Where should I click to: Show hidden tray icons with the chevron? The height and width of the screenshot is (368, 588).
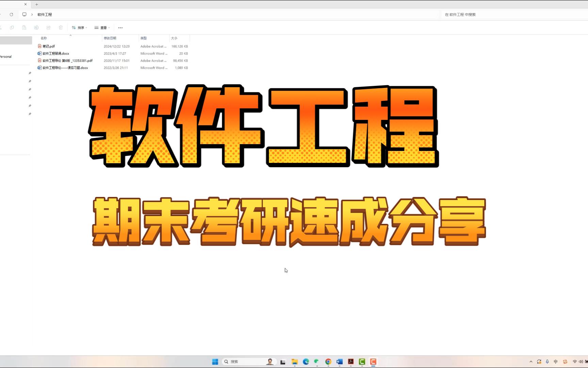[531, 362]
